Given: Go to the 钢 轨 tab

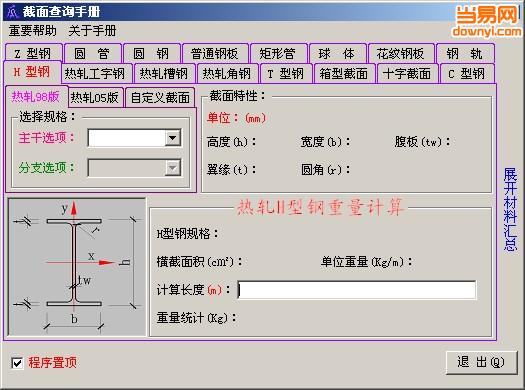Looking at the screenshot, I should pos(465,54).
